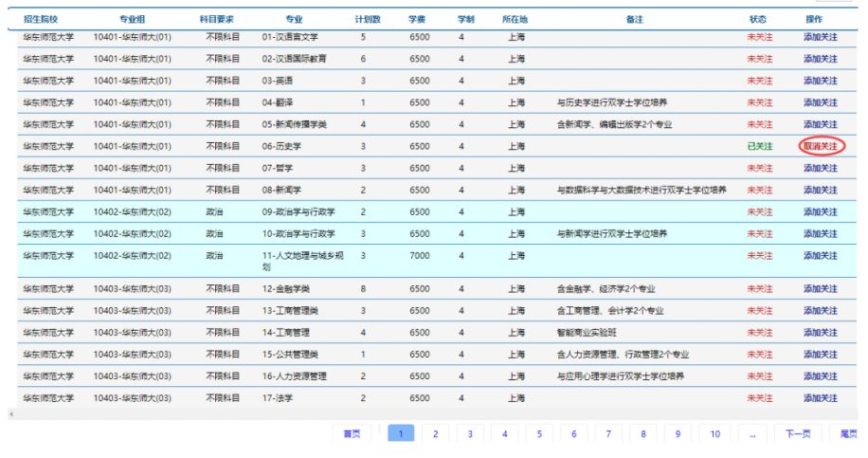The height and width of the screenshot is (458, 868).
Task: Click 添加关注 for 09-政治学与行政学
Action: point(821,212)
